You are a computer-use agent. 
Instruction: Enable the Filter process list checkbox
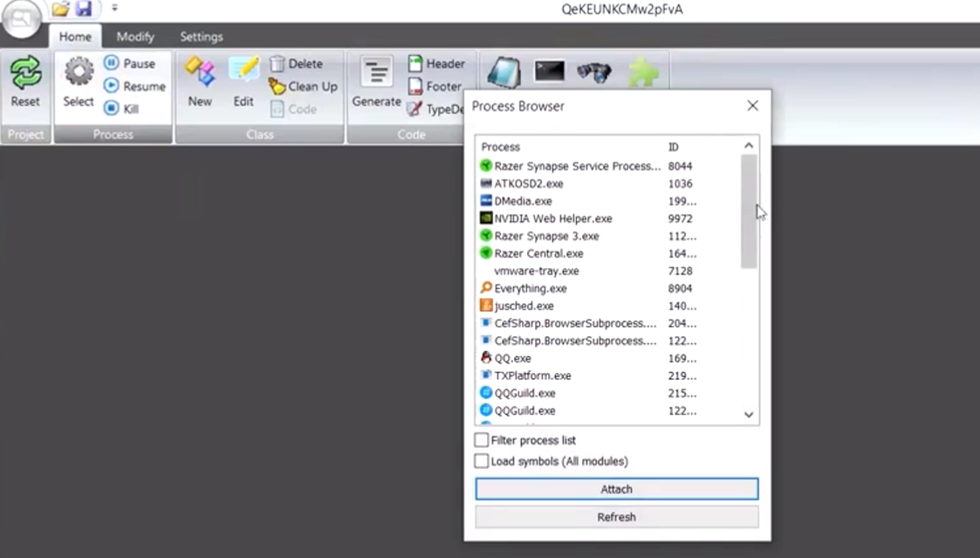[x=482, y=440]
